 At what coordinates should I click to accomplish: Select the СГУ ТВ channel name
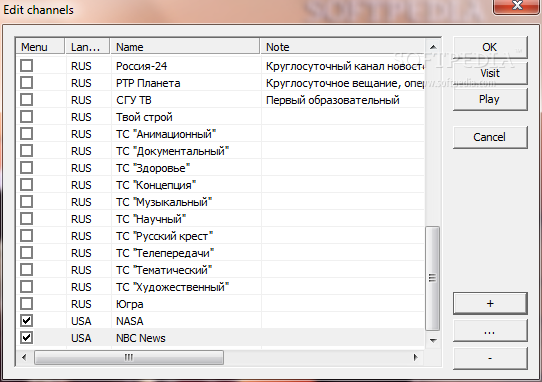tap(134, 100)
